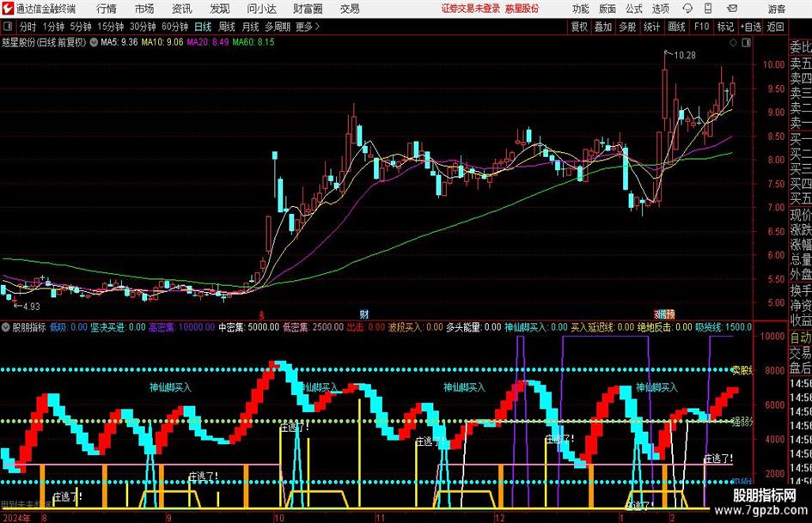Click the MA20: 8.49 legend label
The height and width of the screenshot is (523, 812).
[208, 42]
